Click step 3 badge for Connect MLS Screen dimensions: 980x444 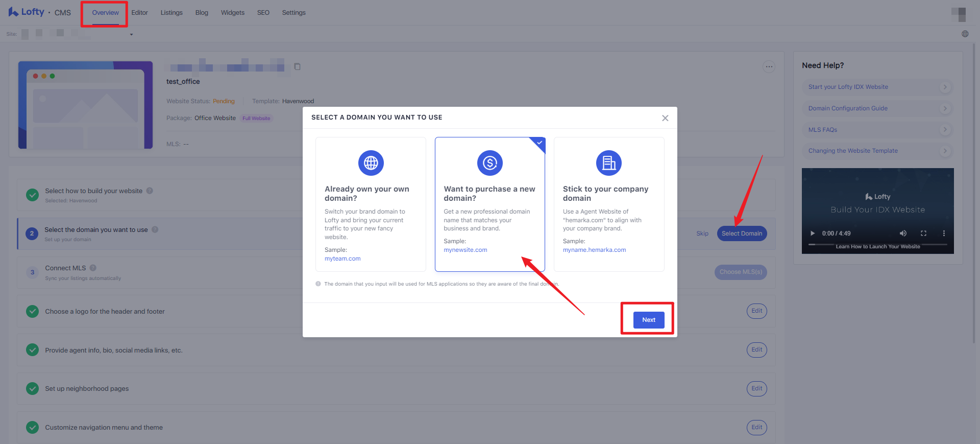(x=32, y=272)
